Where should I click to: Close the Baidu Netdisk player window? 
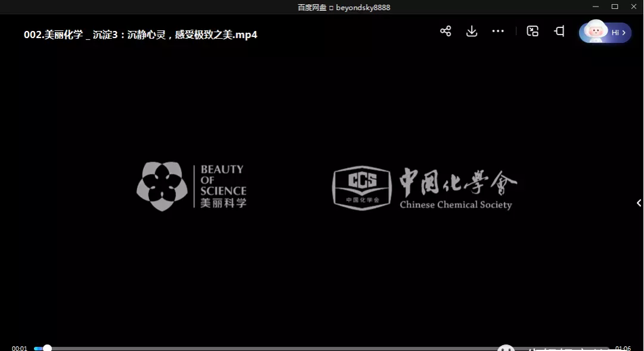(633, 7)
